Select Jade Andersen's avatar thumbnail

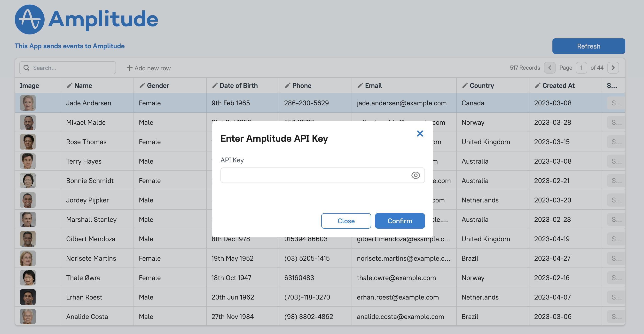[28, 103]
